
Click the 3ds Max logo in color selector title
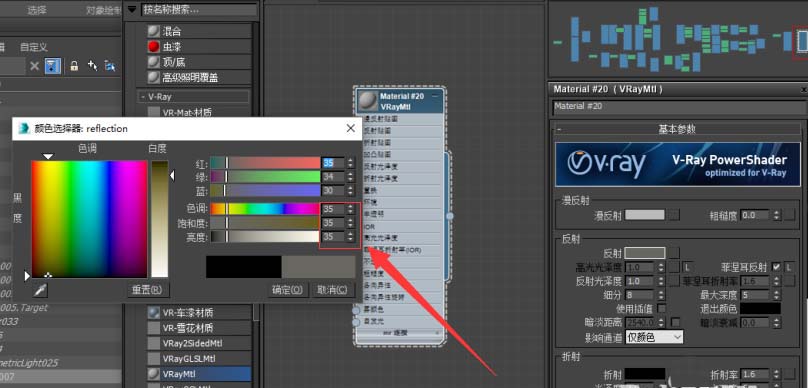coord(24,128)
